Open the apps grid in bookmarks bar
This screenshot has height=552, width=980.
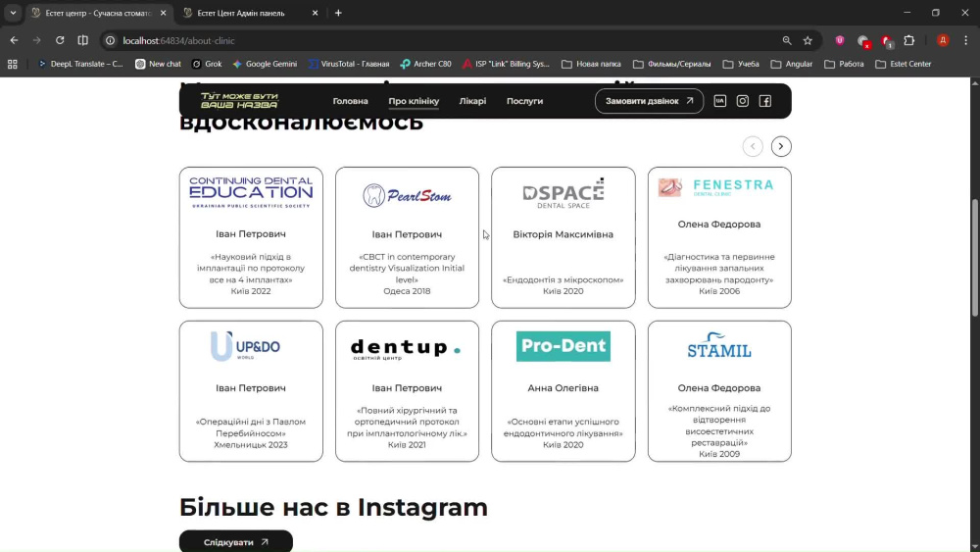click(x=13, y=64)
